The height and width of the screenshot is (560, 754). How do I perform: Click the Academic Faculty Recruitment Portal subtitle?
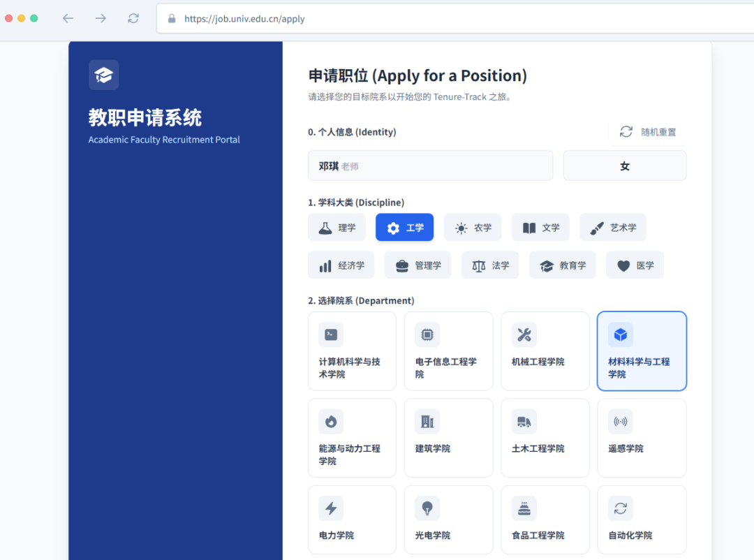tap(164, 140)
